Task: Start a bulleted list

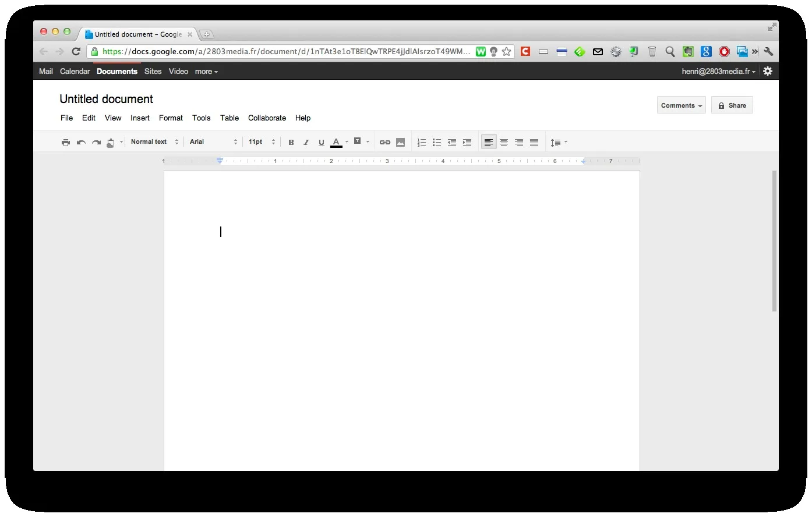Action: [437, 143]
